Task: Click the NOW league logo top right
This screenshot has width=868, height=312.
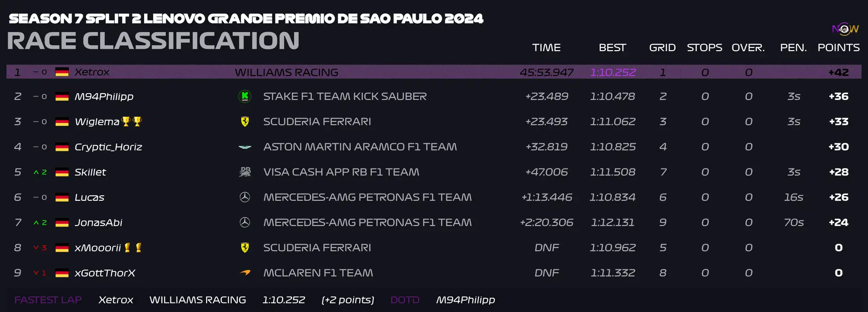Action: coord(845,29)
